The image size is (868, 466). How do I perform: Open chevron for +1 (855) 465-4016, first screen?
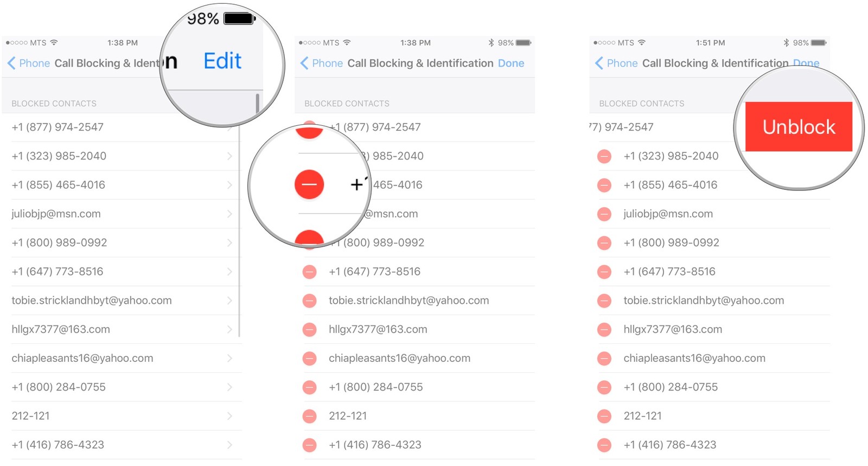[x=230, y=185]
